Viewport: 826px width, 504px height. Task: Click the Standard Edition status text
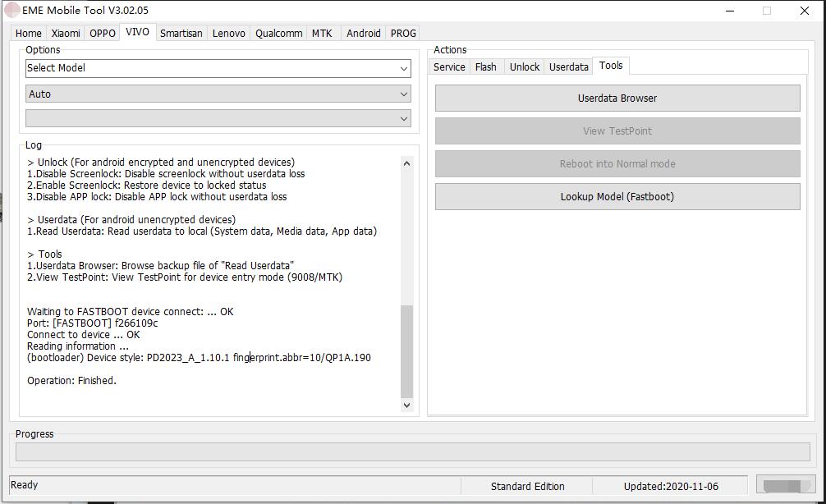coord(527,487)
